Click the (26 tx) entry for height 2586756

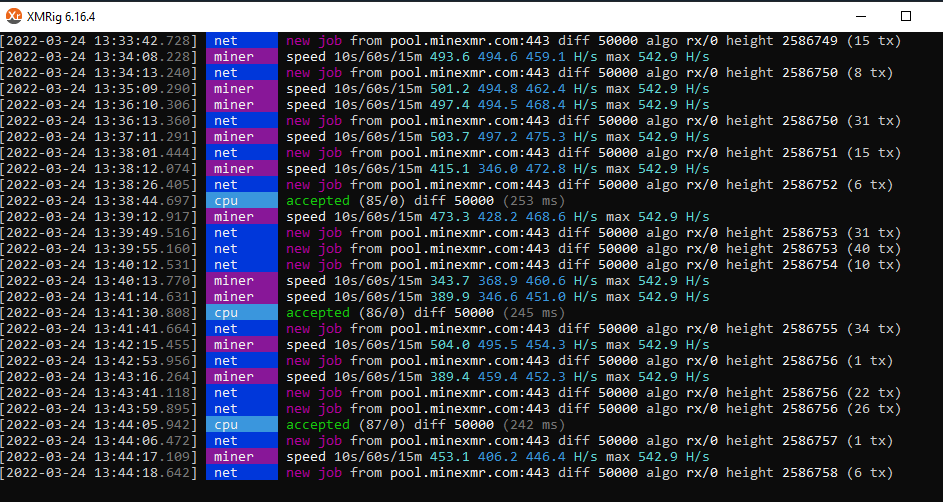[x=874, y=409]
